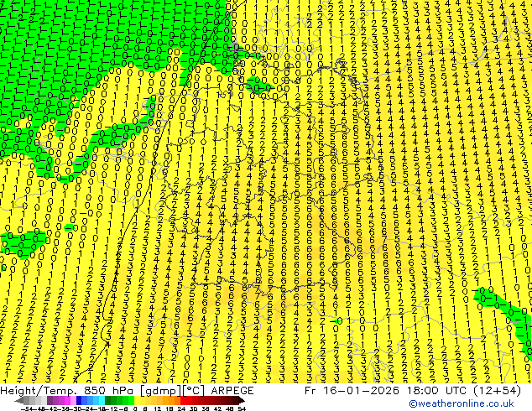The width and height of the screenshot is (532, 411).
Task: Click the 'Height/Temp.' title text
Action: point(39,391)
